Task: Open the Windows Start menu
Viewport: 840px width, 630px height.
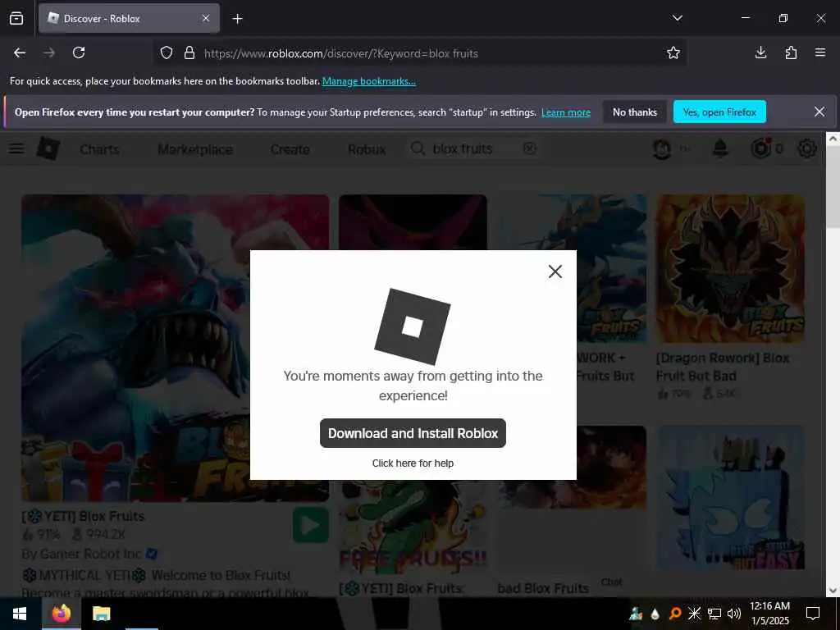Action: pos(20,614)
